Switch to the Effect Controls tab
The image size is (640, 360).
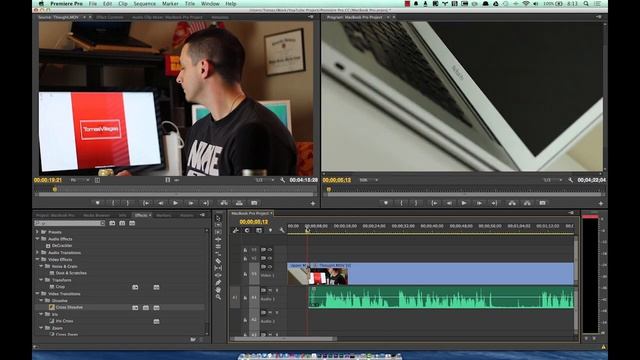click(x=110, y=18)
